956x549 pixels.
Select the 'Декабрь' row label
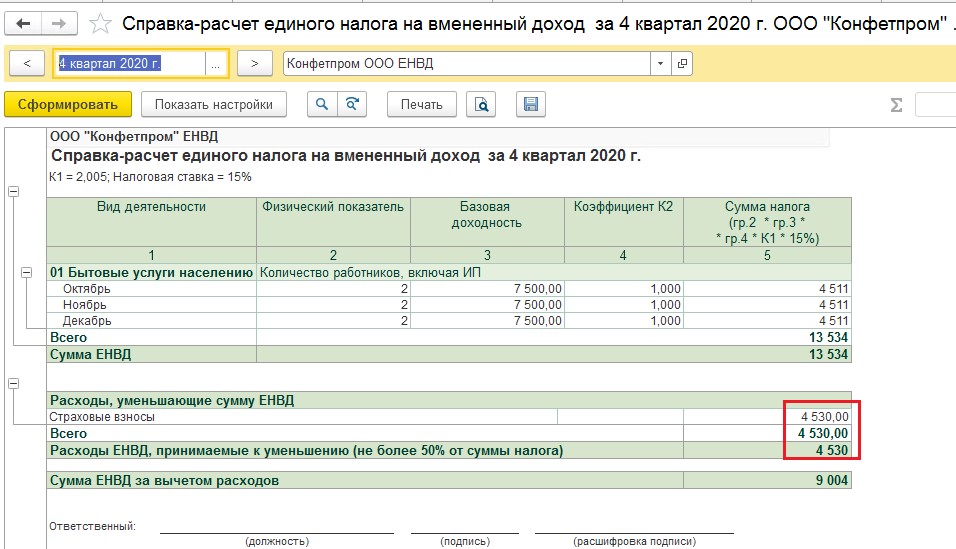[x=87, y=320]
